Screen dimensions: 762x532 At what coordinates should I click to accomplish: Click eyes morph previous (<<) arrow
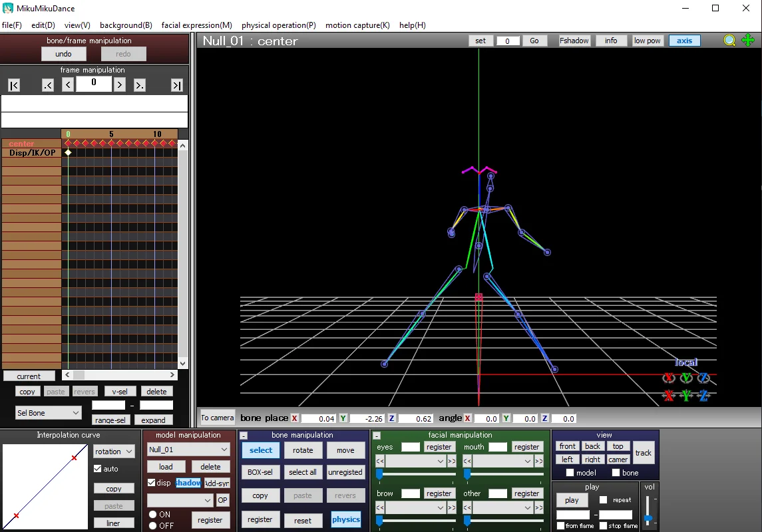click(x=380, y=461)
